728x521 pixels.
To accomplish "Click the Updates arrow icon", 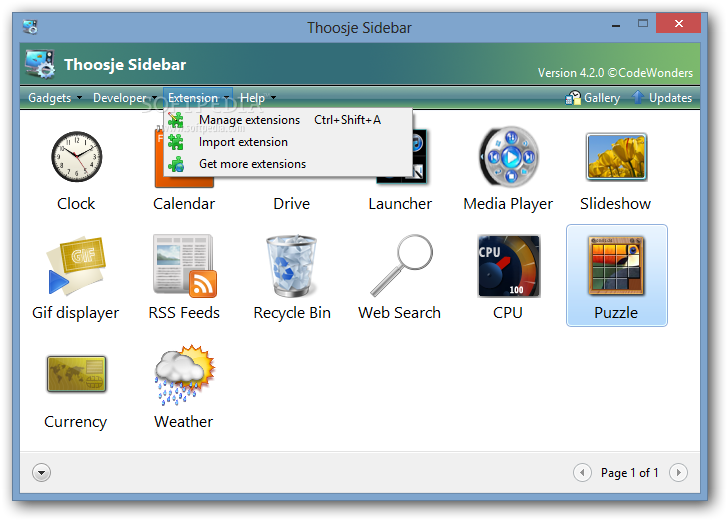I will point(638,98).
